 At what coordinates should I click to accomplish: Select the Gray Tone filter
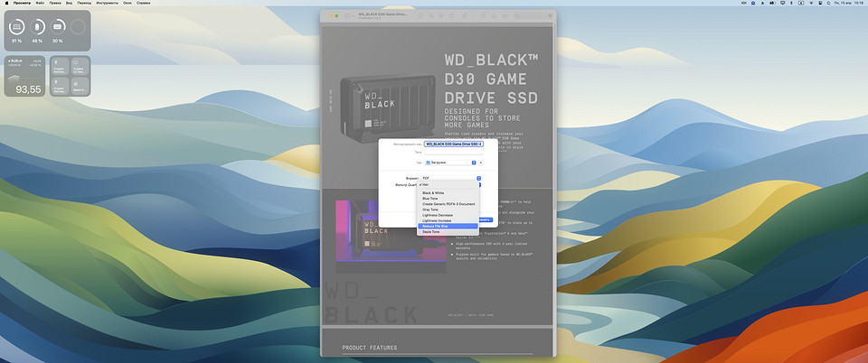pyautogui.click(x=448, y=209)
